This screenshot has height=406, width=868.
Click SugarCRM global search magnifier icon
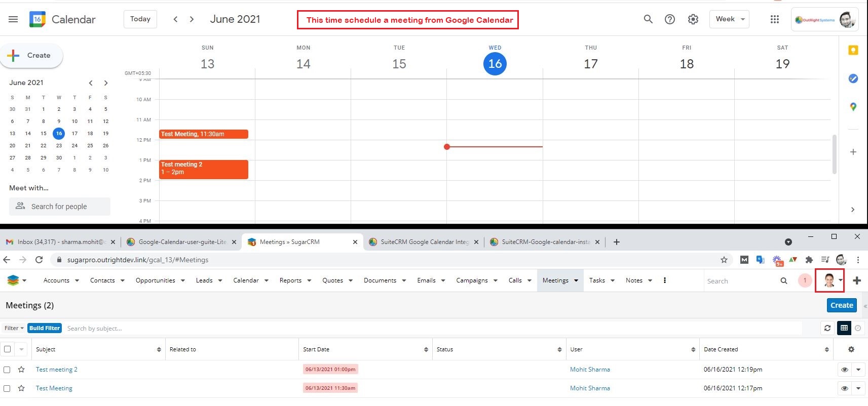click(x=784, y=280)
